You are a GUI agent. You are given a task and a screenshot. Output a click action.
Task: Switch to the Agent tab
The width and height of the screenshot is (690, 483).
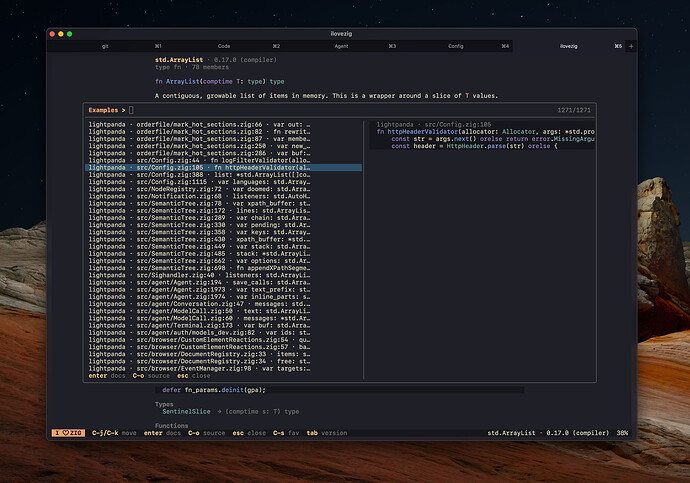point(341,46)
